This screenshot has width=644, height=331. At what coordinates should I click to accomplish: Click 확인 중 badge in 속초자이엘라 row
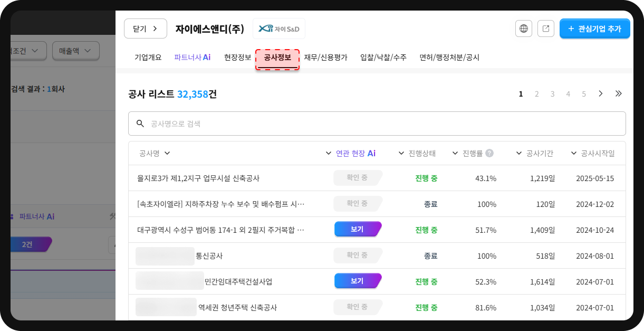358,203
